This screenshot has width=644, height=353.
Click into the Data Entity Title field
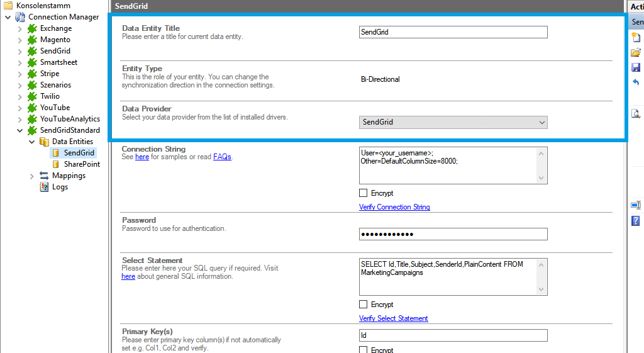tap(453, 32)
